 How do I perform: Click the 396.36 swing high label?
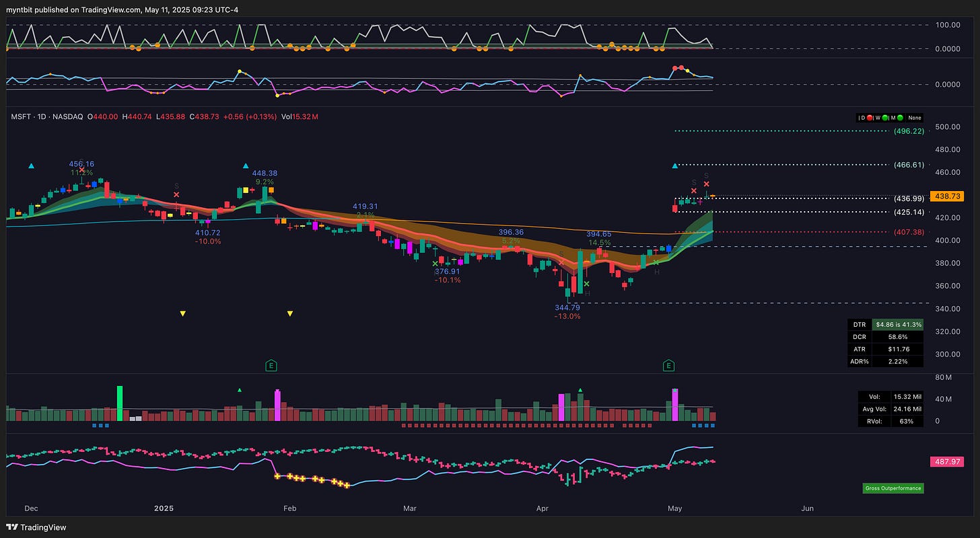pyautogui.click(x=511, y=232)
